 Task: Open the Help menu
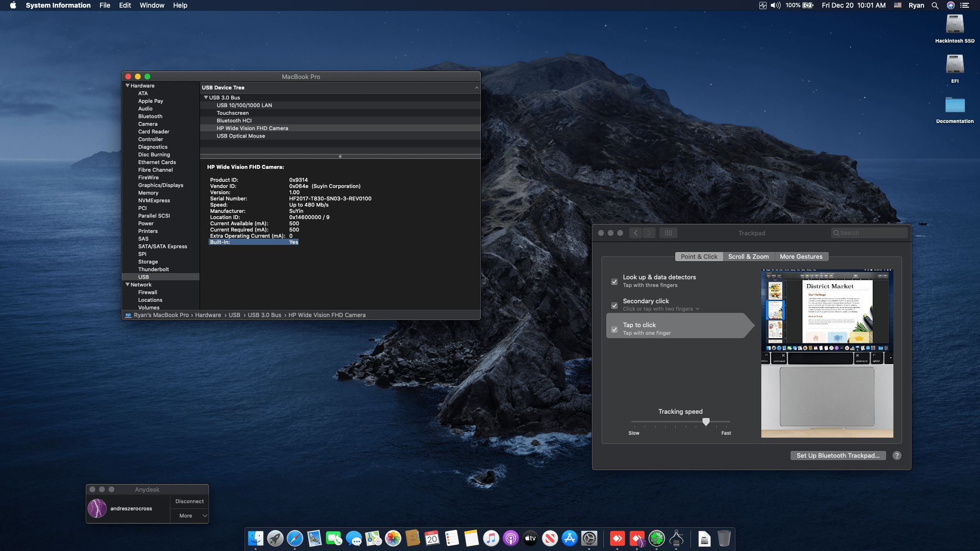point(180,5)
